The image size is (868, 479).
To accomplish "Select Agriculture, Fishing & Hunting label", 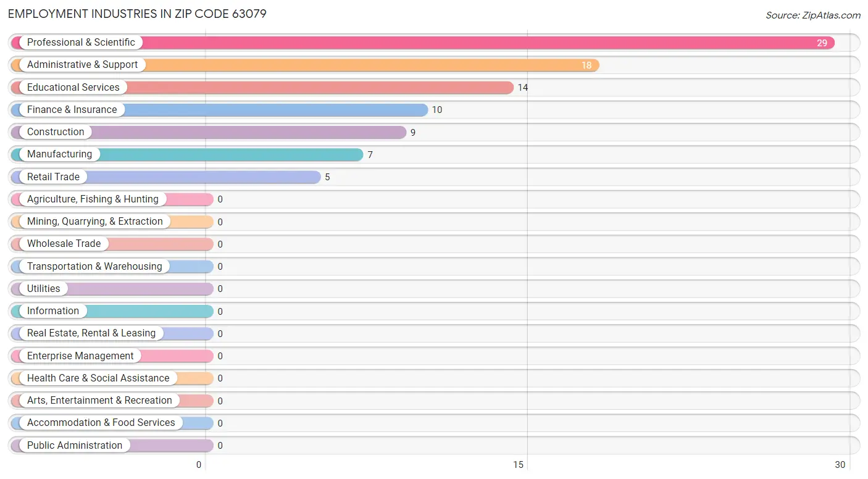I will click(93, 199).
